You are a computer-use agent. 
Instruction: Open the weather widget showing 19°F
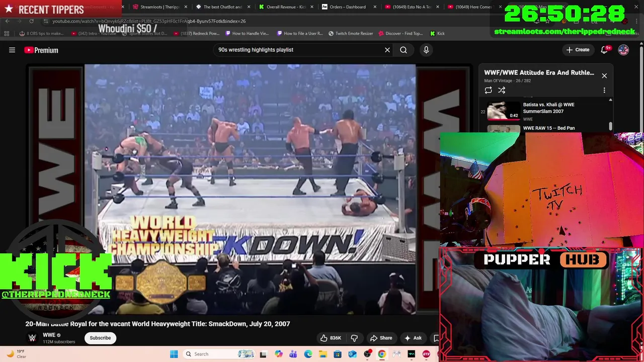(16, 354)
